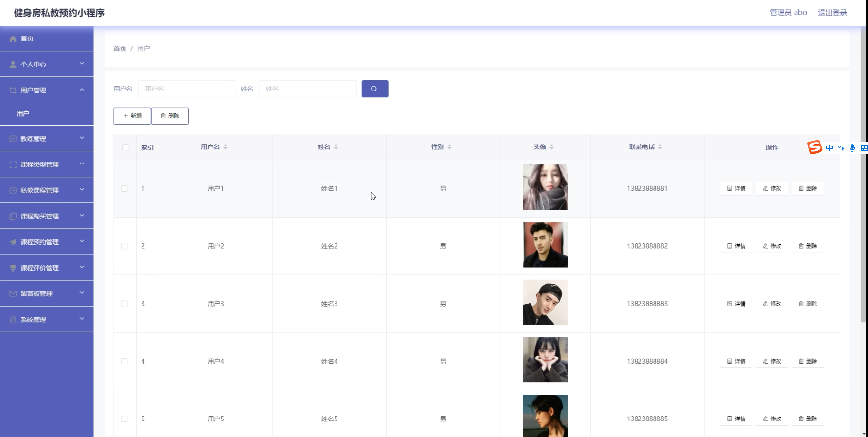The height and width of the screenshot is (437, 868).
Task: Open 详情 for 用户4
Action: pos(736,361)
